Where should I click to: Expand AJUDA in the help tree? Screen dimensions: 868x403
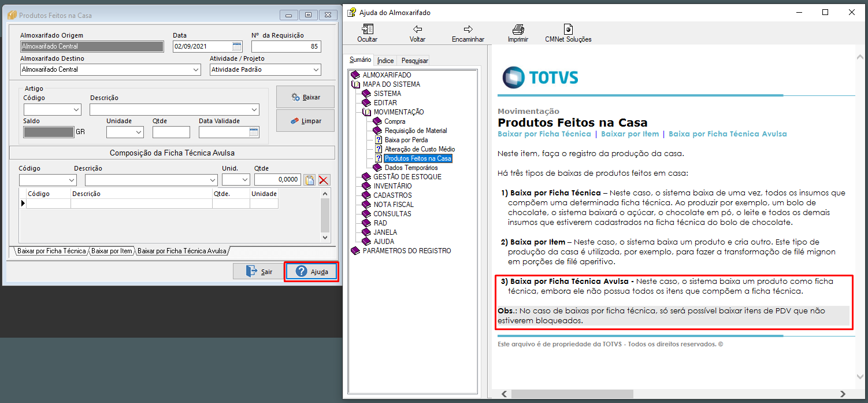tap(384, 242)
